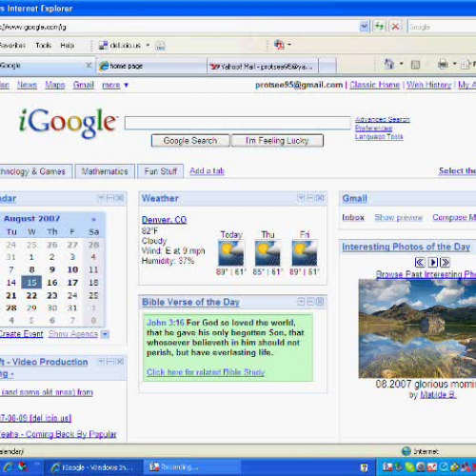Switch to Classic Home
The width and height of the screenshot is (476, 476).
point(374,85)
